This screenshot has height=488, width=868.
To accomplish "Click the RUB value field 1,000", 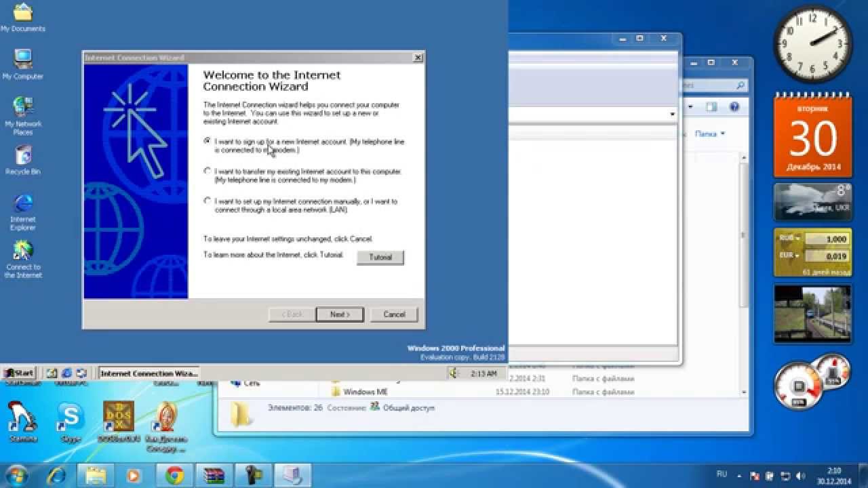I will [x=827, y=239].
